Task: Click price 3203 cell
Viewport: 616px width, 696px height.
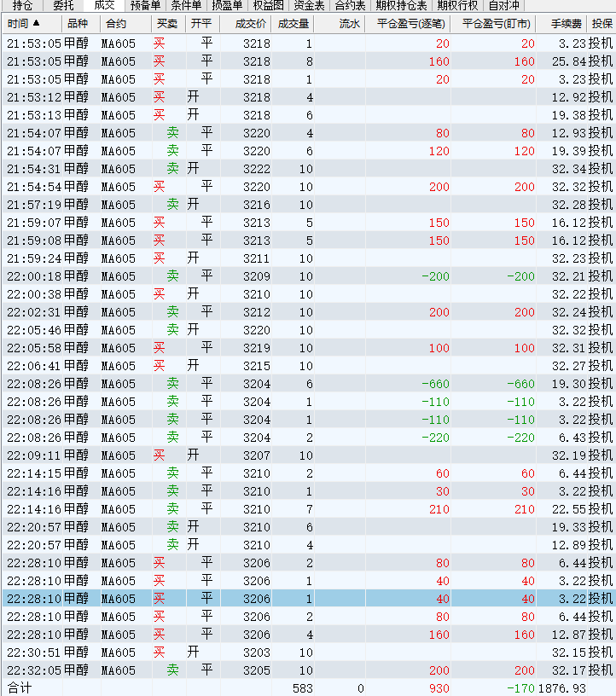Action: [x=257, y=652]
